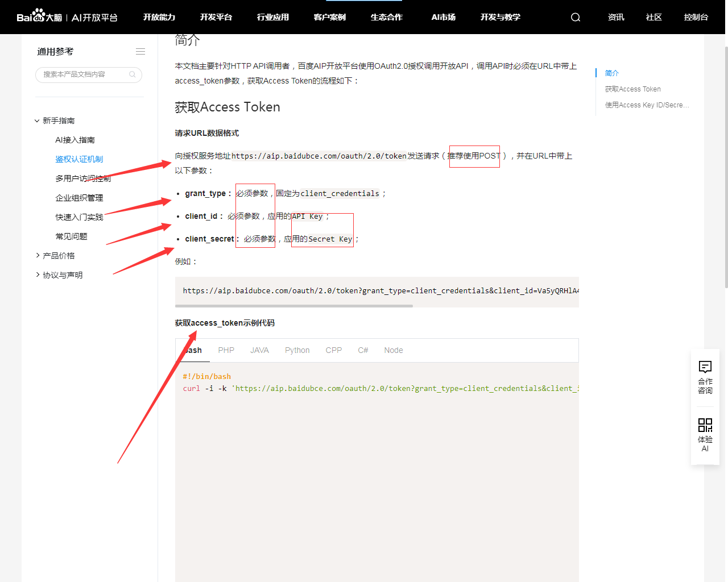Click the client_id parameter text

(201, 216)
